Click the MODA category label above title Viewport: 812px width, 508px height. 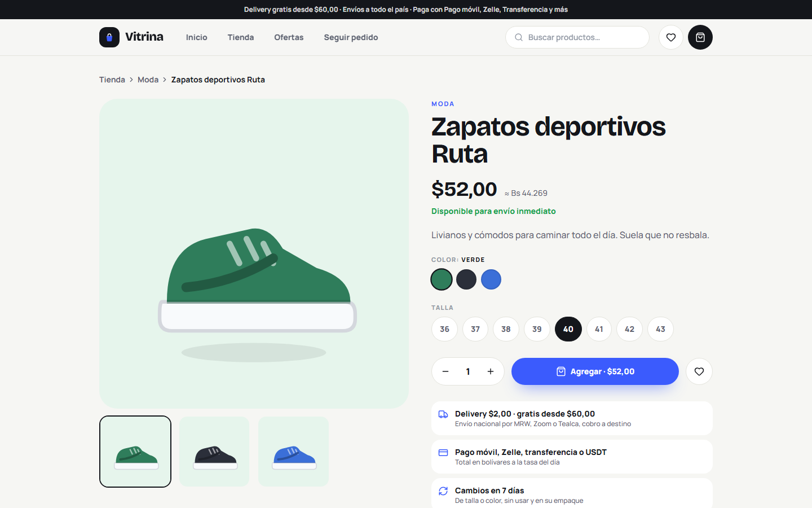[443, 104]
